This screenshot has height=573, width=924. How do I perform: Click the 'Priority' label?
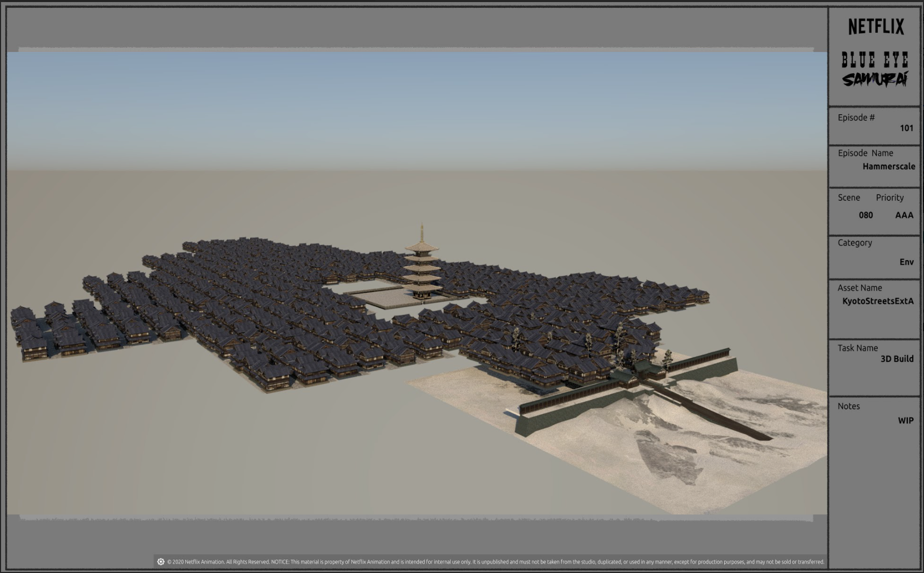tap(890, 198)
